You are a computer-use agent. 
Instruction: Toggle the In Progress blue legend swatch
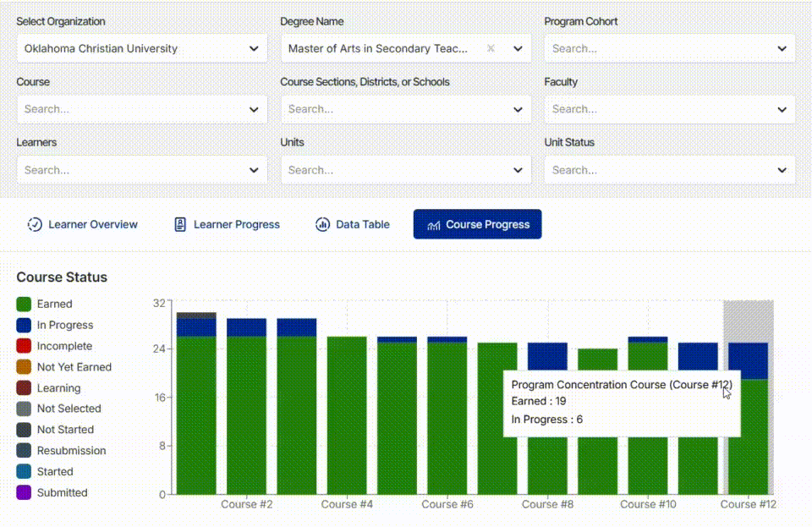pos(24,325)
